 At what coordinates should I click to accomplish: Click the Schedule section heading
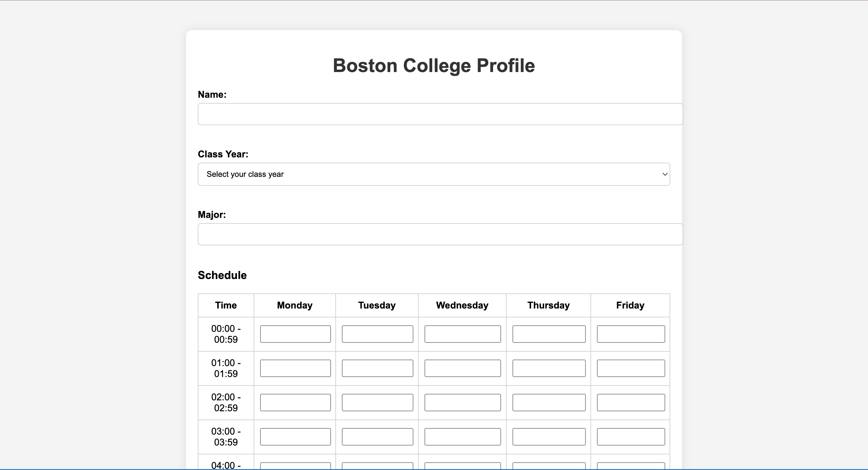(x=222, y=275)
